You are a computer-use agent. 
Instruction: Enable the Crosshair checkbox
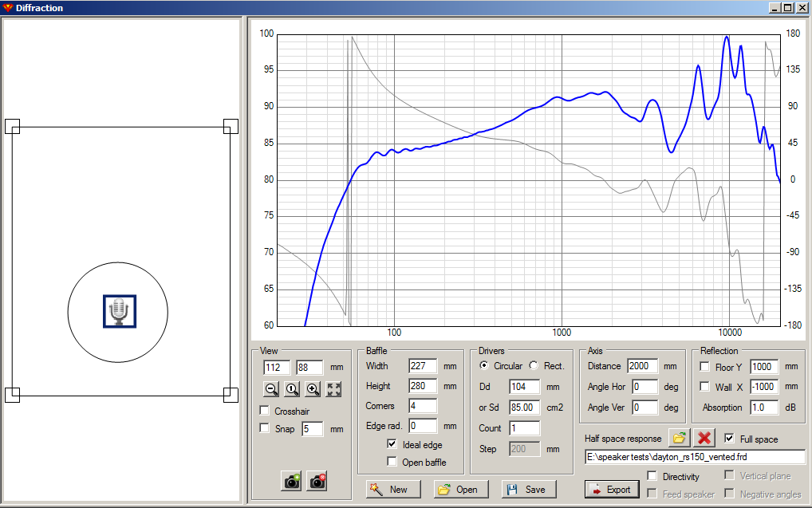pyautogui.click(x=265, y=411)
